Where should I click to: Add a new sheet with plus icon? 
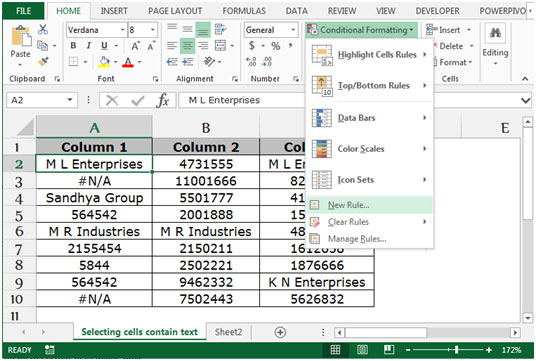click(280, 332)
